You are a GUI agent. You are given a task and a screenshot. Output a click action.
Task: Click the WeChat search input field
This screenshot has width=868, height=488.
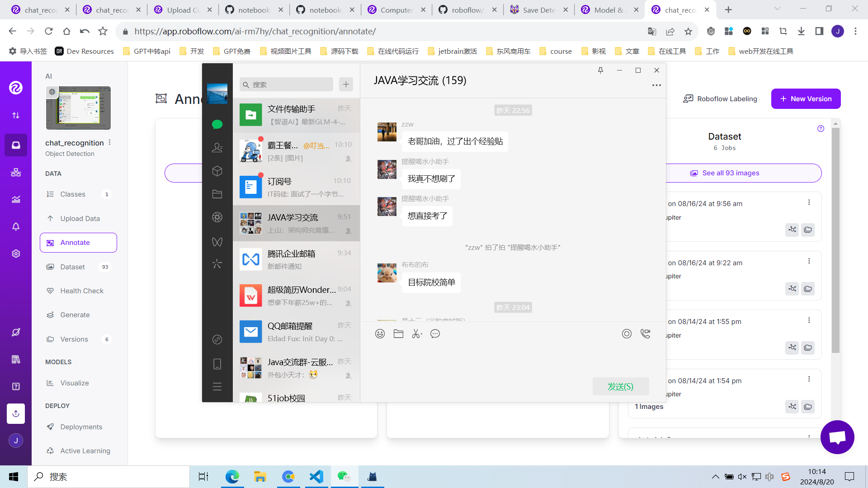[289, 84]
